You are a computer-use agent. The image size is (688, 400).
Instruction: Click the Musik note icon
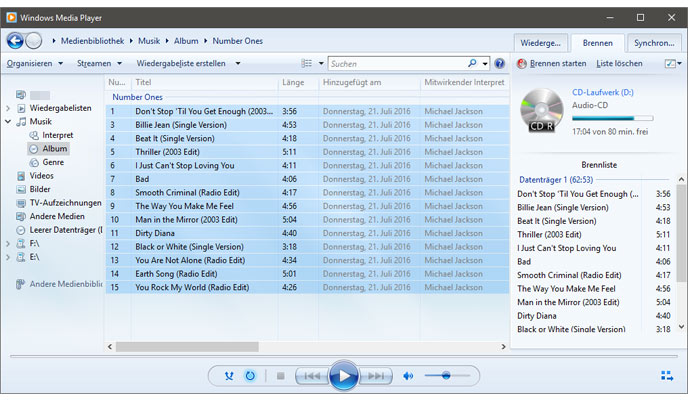coord(21,122)
